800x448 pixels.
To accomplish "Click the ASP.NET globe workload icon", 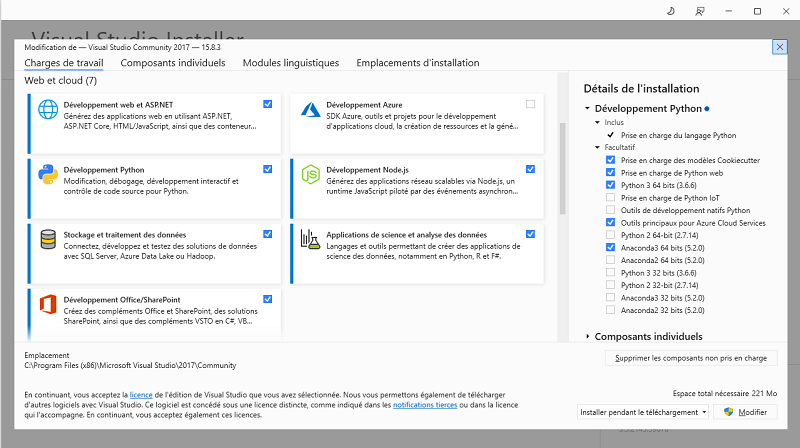I will [x=47, y=109].
